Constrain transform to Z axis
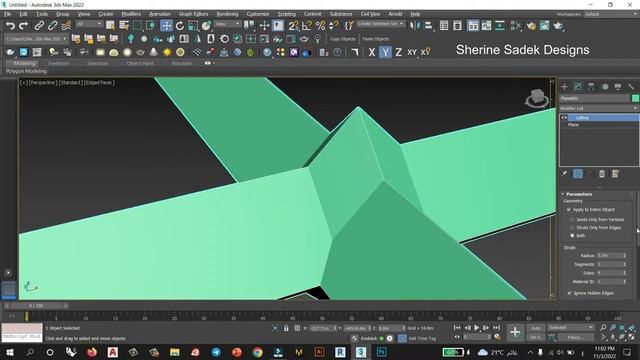The width and height of the screenshot is (640, 360). (398, 52)
